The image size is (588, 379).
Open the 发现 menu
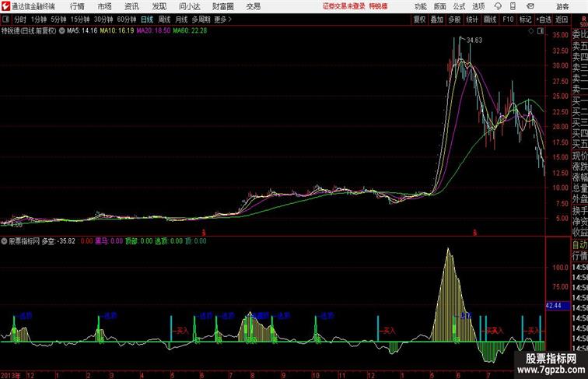pos(159,6)
